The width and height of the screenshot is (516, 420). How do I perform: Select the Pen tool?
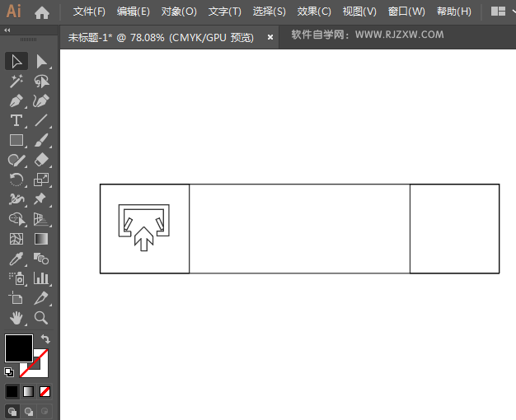16,100
